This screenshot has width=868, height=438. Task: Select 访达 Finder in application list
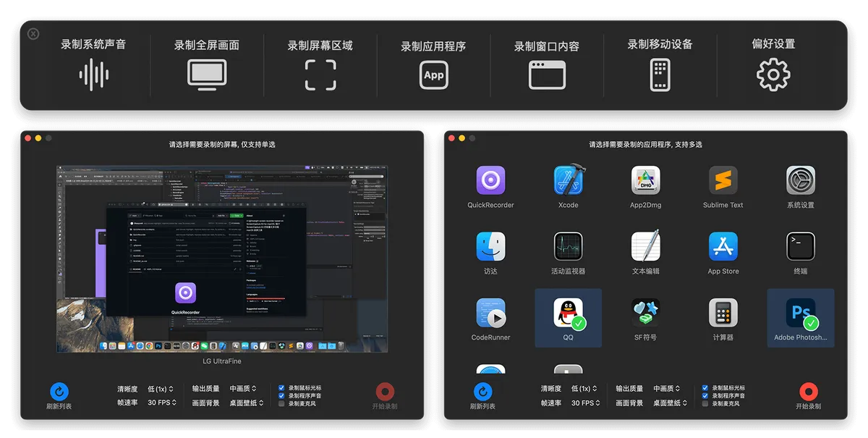coord(490,246)
